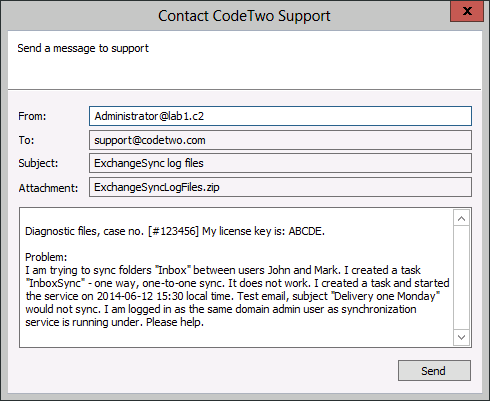Click the down arrow of message scrollbar

click(x=461, y=337)
